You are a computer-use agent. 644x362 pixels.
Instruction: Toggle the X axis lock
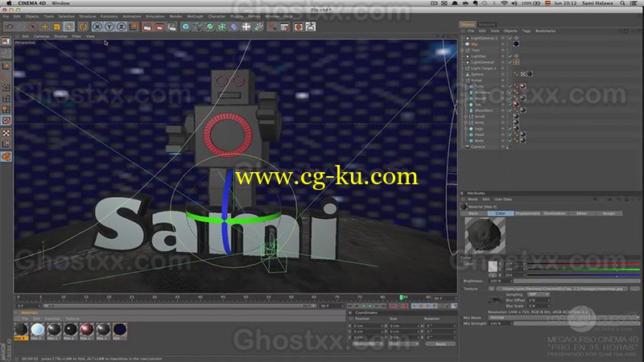coord(97,27)
